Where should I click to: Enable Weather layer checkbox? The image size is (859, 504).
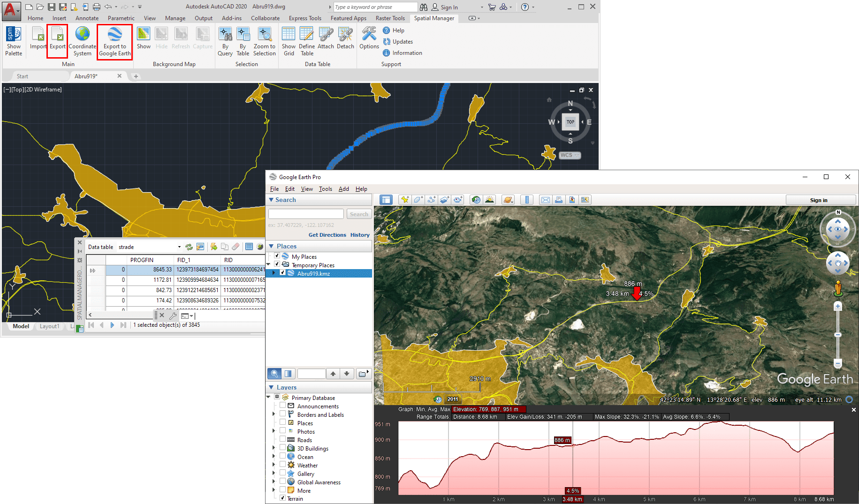283,465
